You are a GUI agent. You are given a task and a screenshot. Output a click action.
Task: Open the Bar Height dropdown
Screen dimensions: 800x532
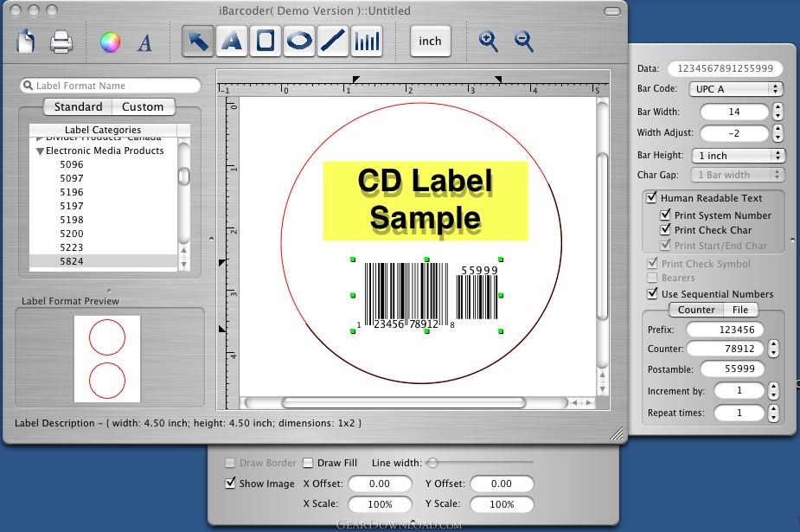[738, 156]
